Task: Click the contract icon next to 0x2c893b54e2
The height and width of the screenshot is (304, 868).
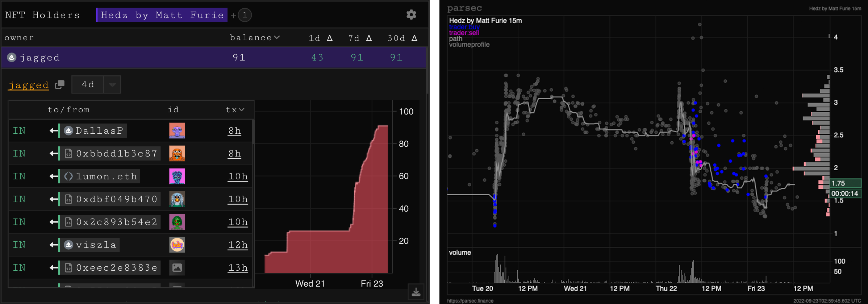Action: point(68,222)
